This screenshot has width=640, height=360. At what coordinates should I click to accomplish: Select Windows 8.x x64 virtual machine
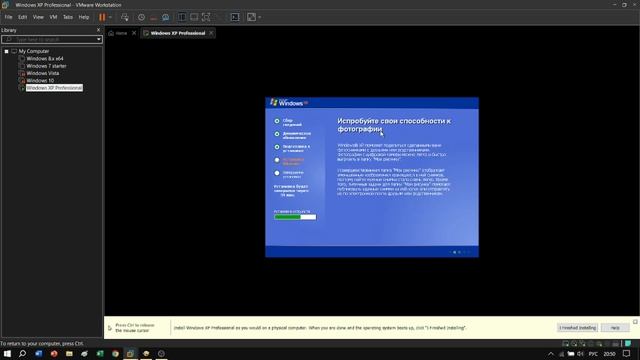click(44, 59)
